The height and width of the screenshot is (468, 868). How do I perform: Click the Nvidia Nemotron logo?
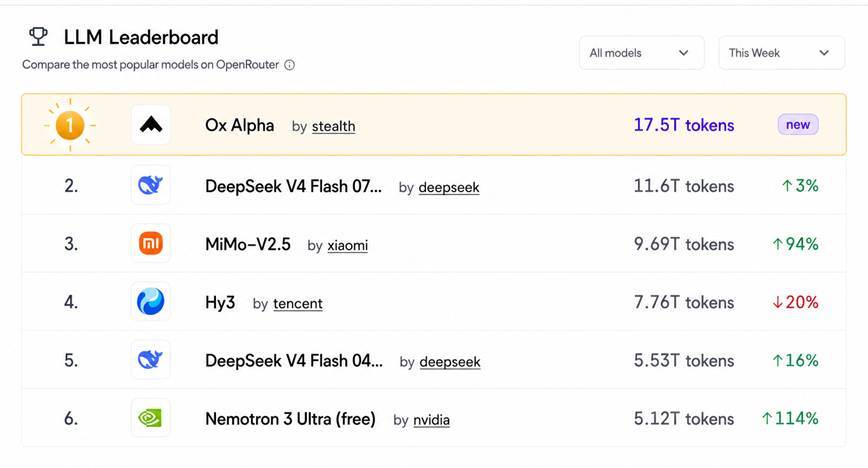point(151,418)
